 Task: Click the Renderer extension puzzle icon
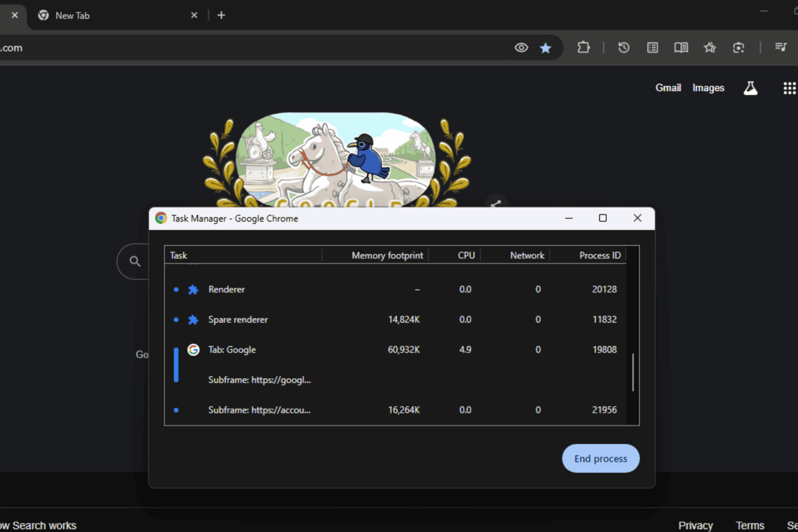pos(193,289)
